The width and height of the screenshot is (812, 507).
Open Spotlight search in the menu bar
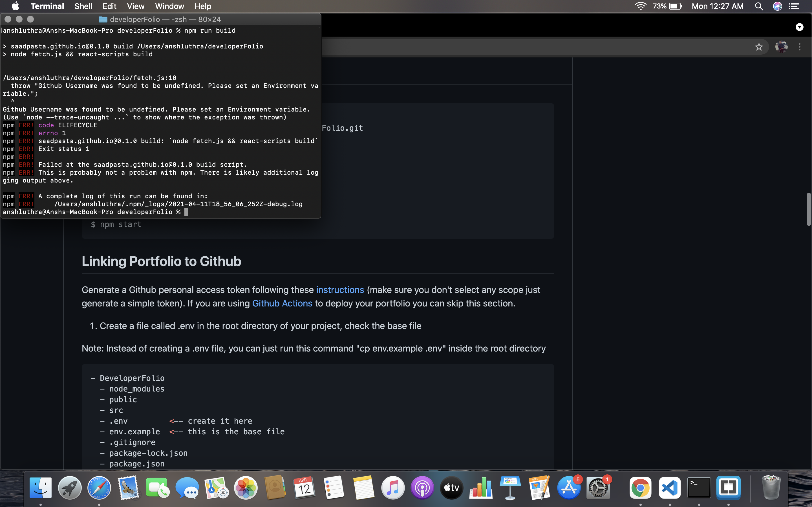click(759, 6)
